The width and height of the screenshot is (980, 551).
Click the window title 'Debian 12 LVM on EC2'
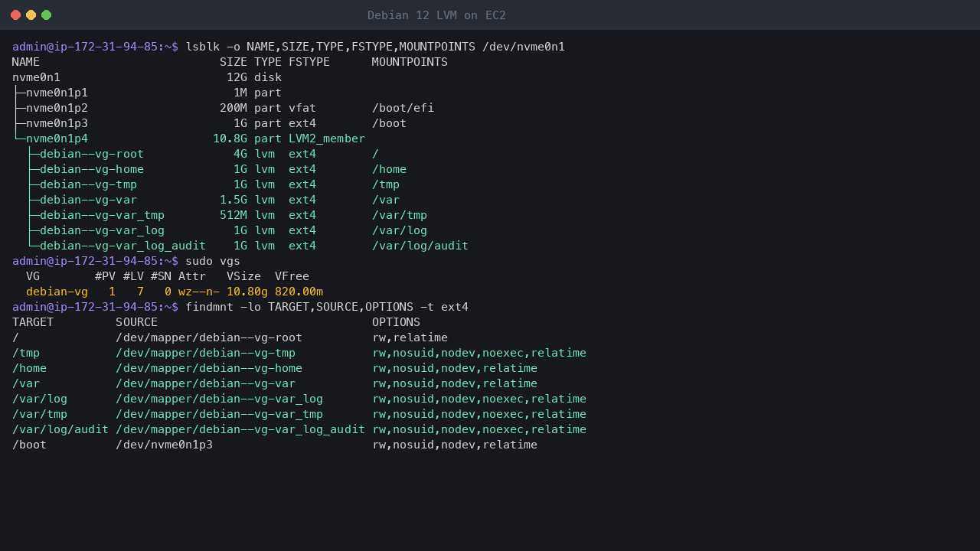(436, 15)
